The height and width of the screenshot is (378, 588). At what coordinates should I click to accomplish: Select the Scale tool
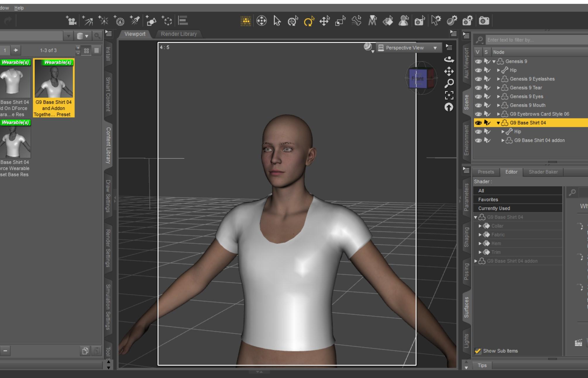click(340, 21)
